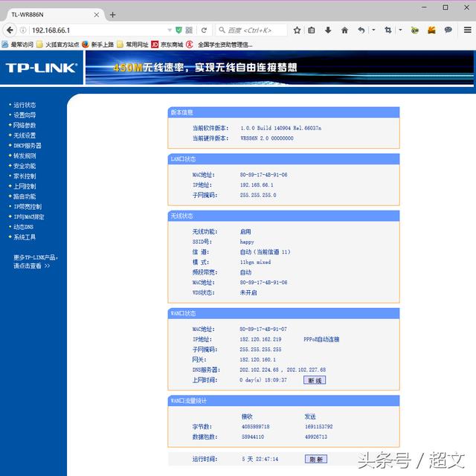Image resolution: width=476 pixels, height=476 pixels.
Task: Click 更多TP-LINK产品 请点击查看 link
Action: pyautogui.click(x=36, y=262)
